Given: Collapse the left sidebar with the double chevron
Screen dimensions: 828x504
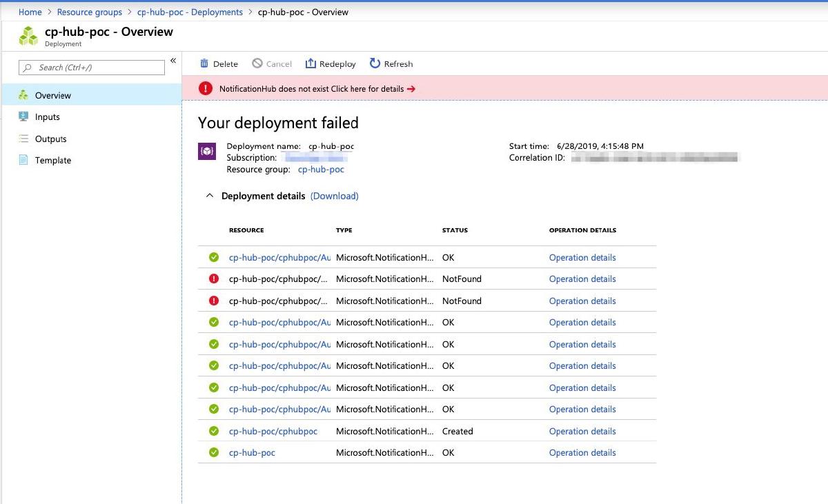Looking at the screenshot, I should 173,60.
